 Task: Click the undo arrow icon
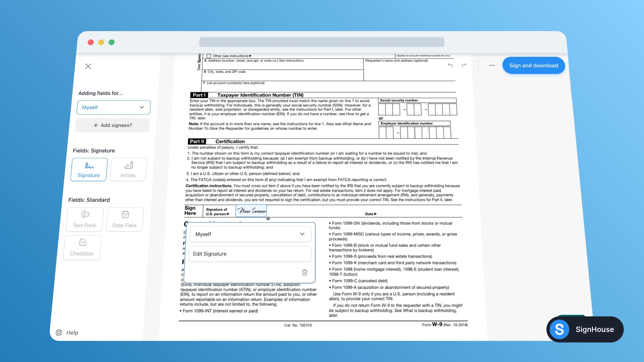[x=450, y=65]
